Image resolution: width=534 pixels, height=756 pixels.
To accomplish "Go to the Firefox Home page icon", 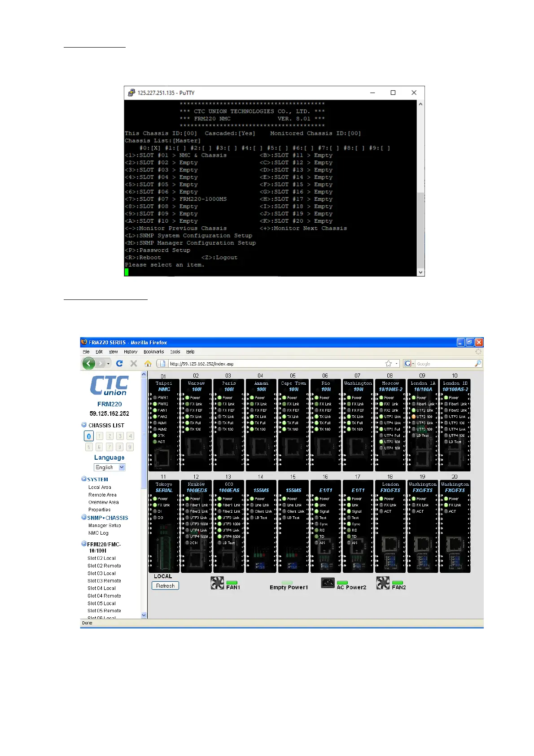I will pos(148,363).
